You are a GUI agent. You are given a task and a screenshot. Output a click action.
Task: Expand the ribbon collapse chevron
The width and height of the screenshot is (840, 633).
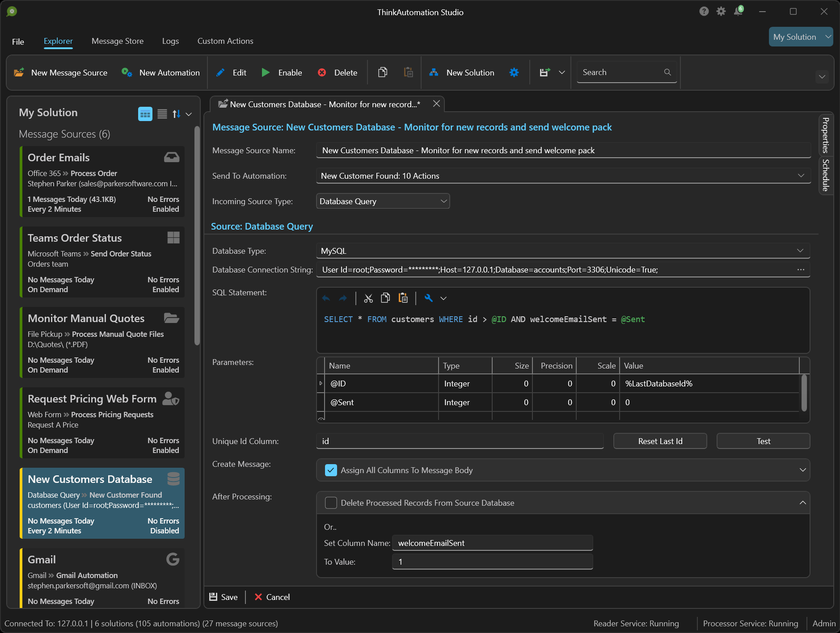[x=822, y=77]
